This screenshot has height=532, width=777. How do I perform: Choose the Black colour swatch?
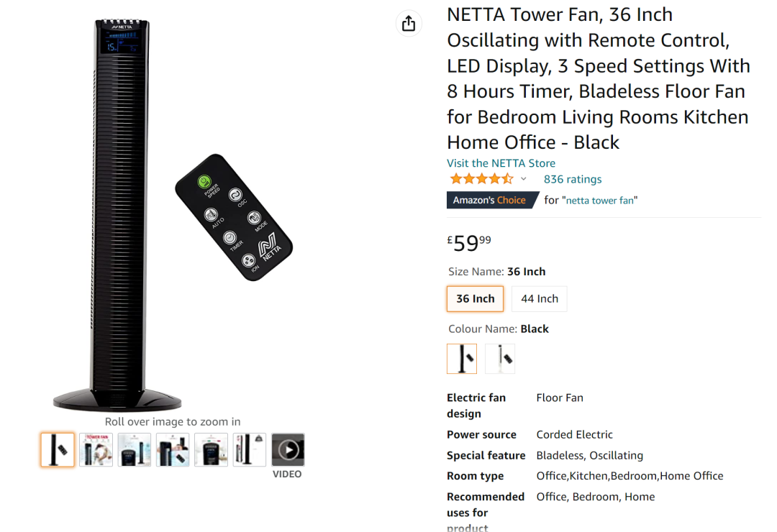pos(462,358)
